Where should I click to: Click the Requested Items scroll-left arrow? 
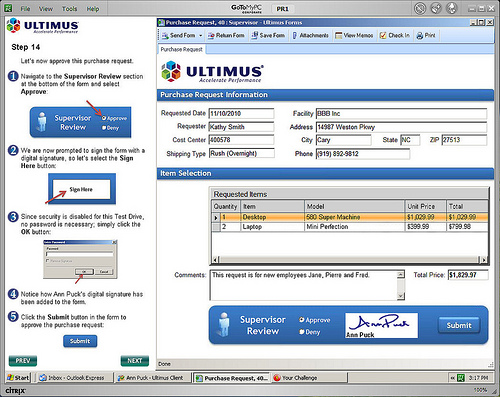click(215, 259)
